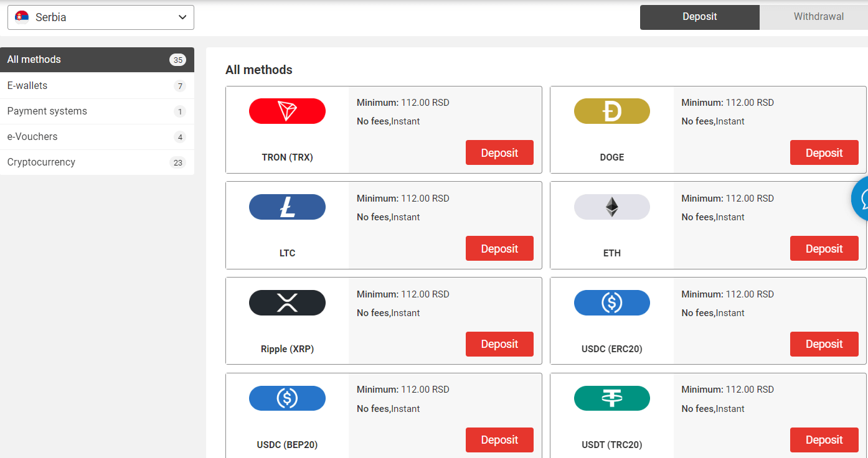Click Deposit button for ETH
The width and height of the screenshot is (868, 458).
(x=824, y=248)
